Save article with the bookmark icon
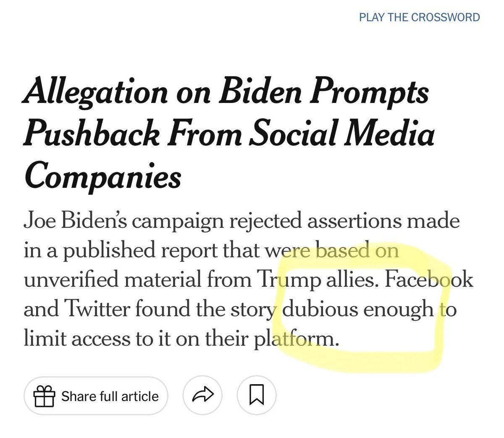The width and height of the screenshot is (504, 438). click(x=257, y=396)
